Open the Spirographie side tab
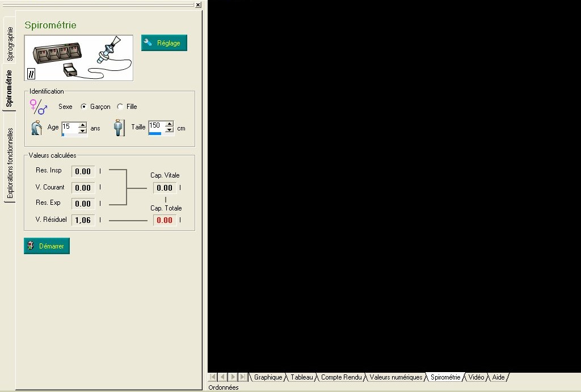Viewport: 581px width, 392px height. coord(10,44)
